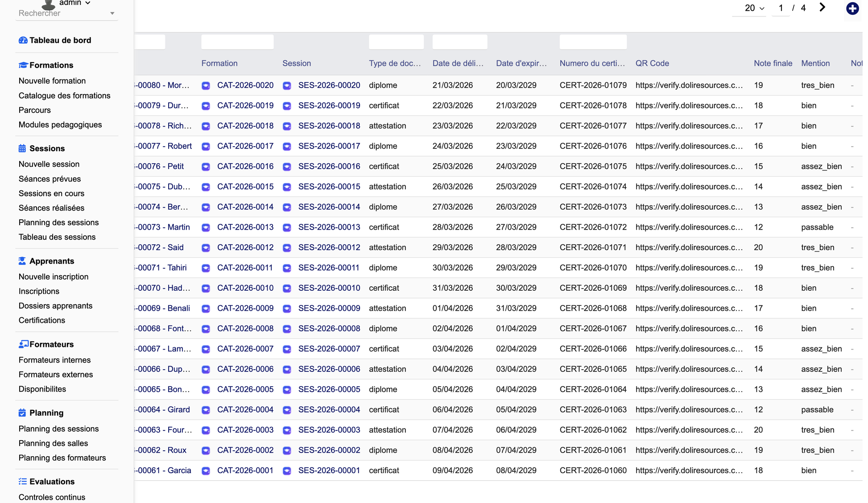Viewport: 868px width, 503px height.
Task: Open the Rechercher search dropdown
Action: click(x=67, y=13)
